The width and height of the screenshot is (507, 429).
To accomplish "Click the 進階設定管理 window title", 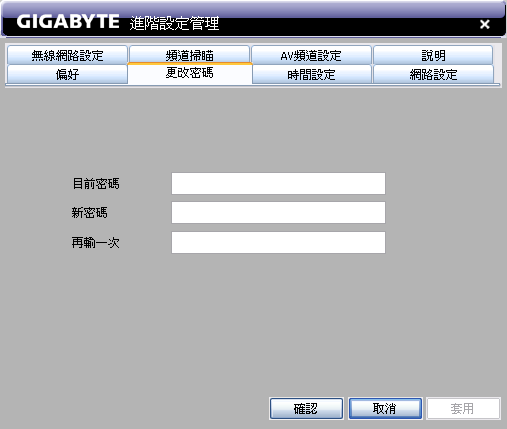I will coord(174,23).
